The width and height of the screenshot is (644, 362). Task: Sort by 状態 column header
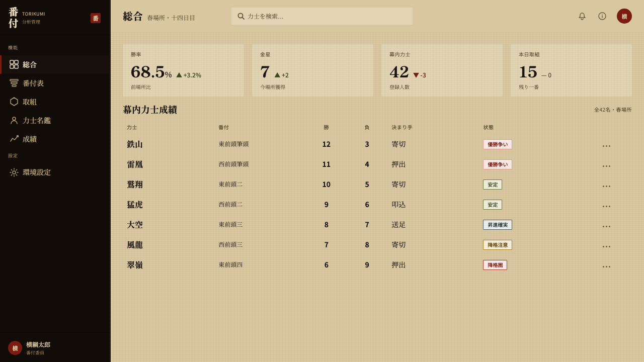(489, 128)
